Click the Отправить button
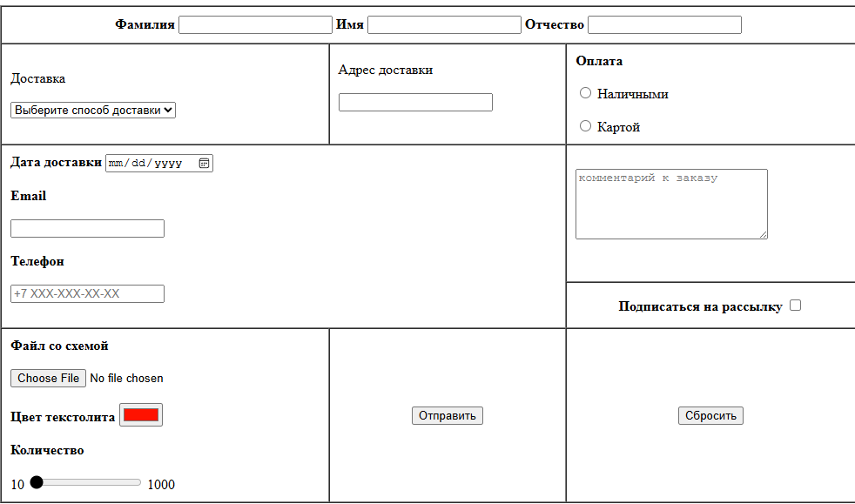The height and width of the screenshot is (504, 855). tap(448, 416)
